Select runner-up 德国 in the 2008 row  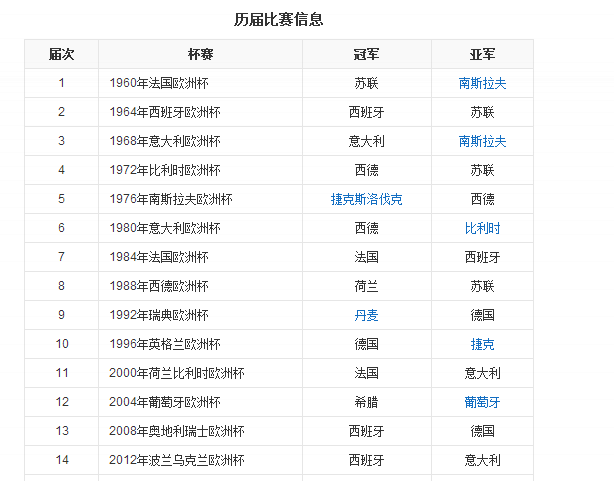482,431
